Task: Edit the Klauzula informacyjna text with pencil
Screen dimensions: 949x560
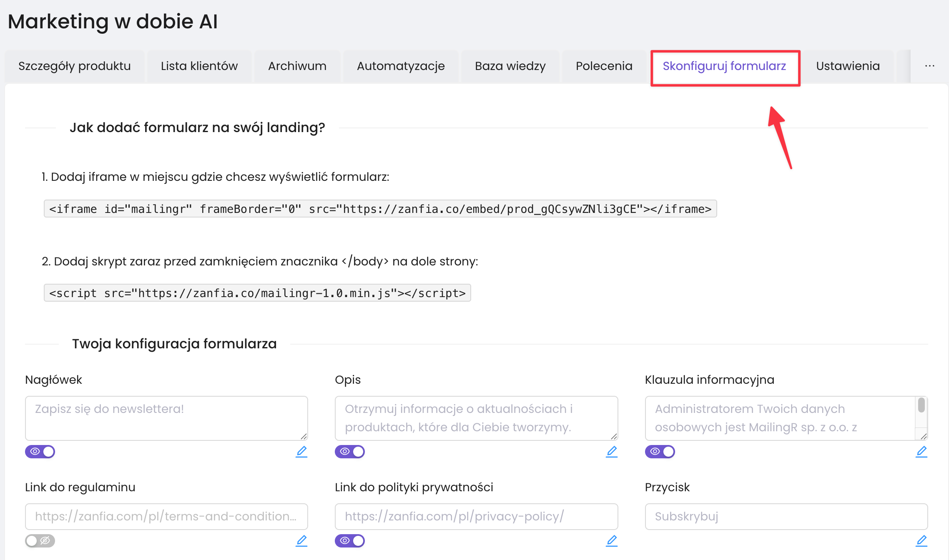Action: [921, 452]
